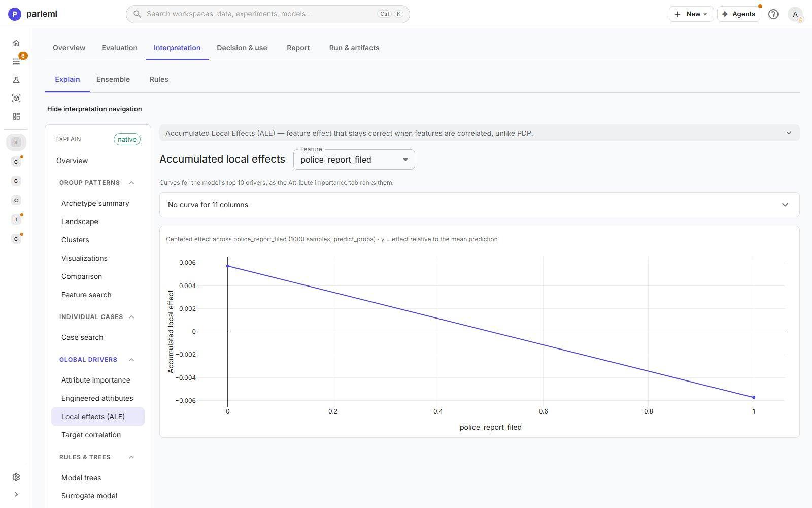Open the home icon in left sidebar
Image resolution: width=812 pixels, height=508 pixels.
(x=16, y=43)
